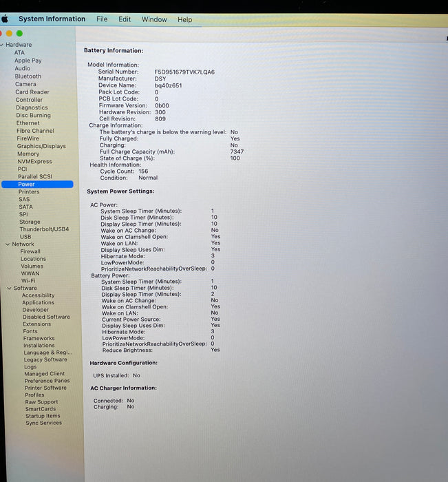Select Frameworks under Software
Viewport: 448px width, 482px height.
pos(39,339)
